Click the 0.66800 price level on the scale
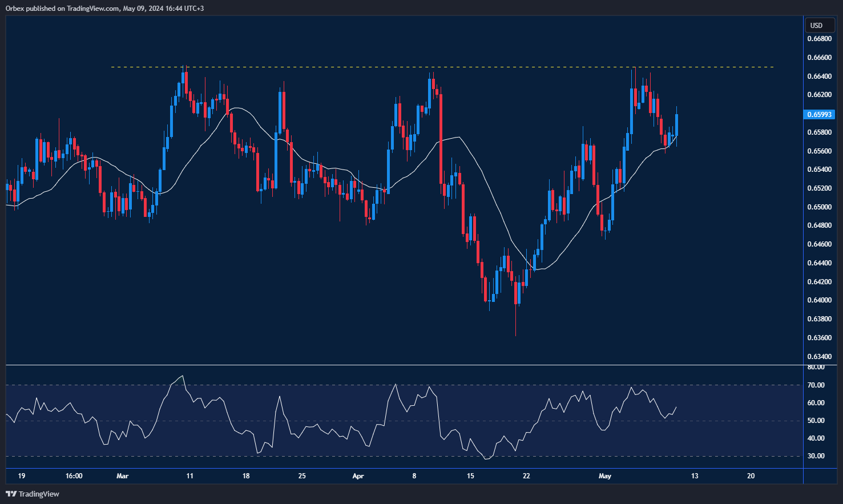Image resolution: width=843 pixels, height=504 pixels. pos(818,39)
